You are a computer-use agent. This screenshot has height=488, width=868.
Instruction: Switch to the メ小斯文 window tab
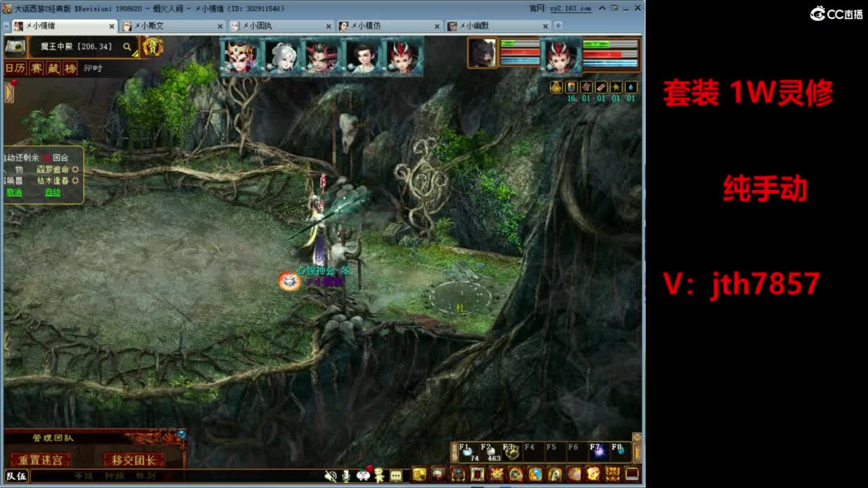tap(172, 26)
